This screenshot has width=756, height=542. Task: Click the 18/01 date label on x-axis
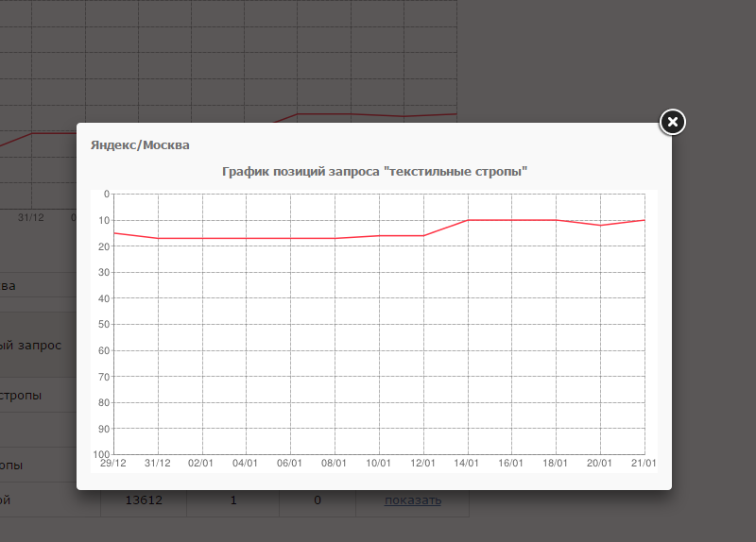[556, 463]
